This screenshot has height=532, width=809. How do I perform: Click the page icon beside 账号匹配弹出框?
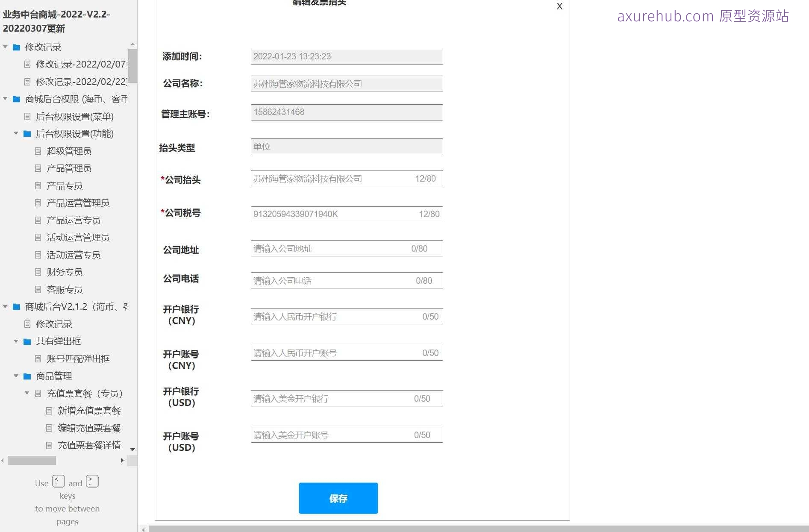[x=38, y=359]
